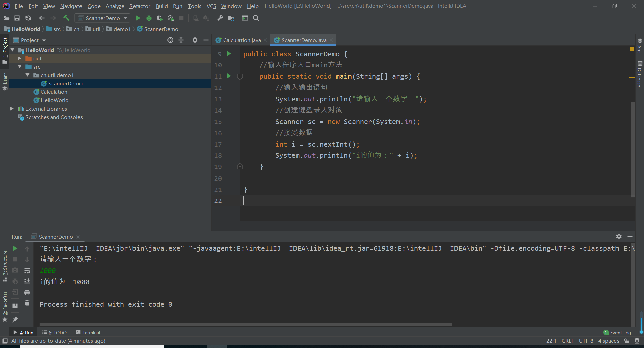The width and height of the screenshot is (644, 348).
Task: Click the console horizontal scrollbar
Action: pos(246,324)
